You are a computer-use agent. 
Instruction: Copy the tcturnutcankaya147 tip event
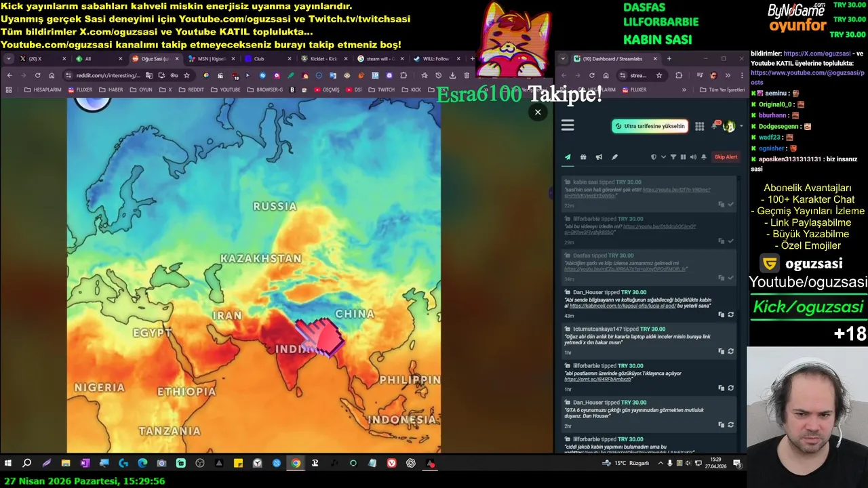pyautogui.click(x=722, y=351)
